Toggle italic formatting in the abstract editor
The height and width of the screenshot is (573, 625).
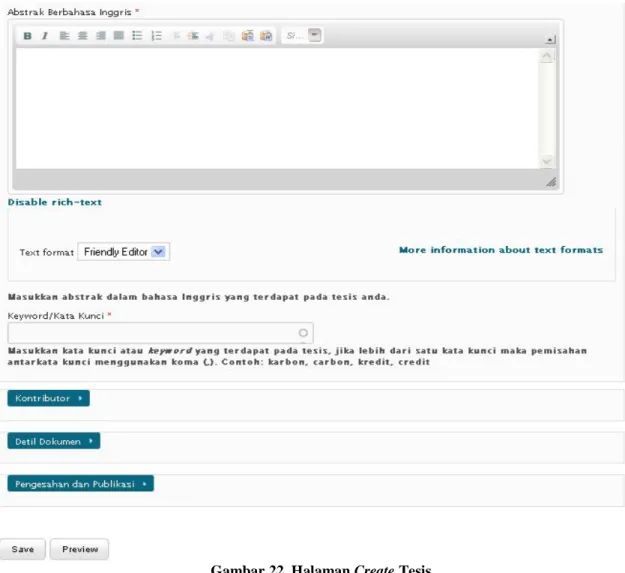(x=45, y=36)
